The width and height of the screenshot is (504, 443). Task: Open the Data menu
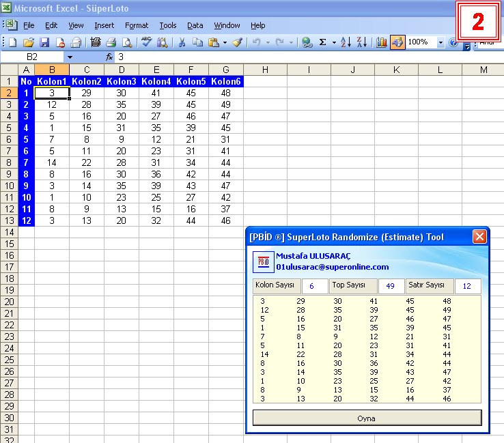(x=195, y=25)
